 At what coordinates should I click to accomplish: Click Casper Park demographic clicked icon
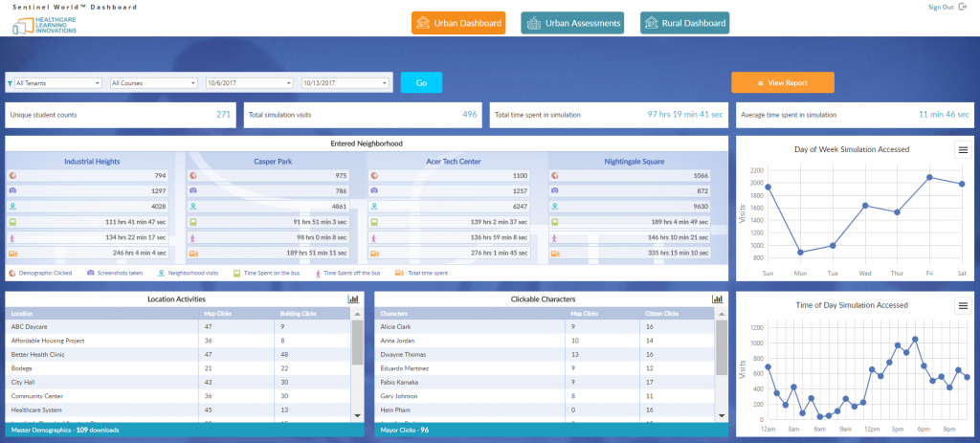tap(192, 176)
